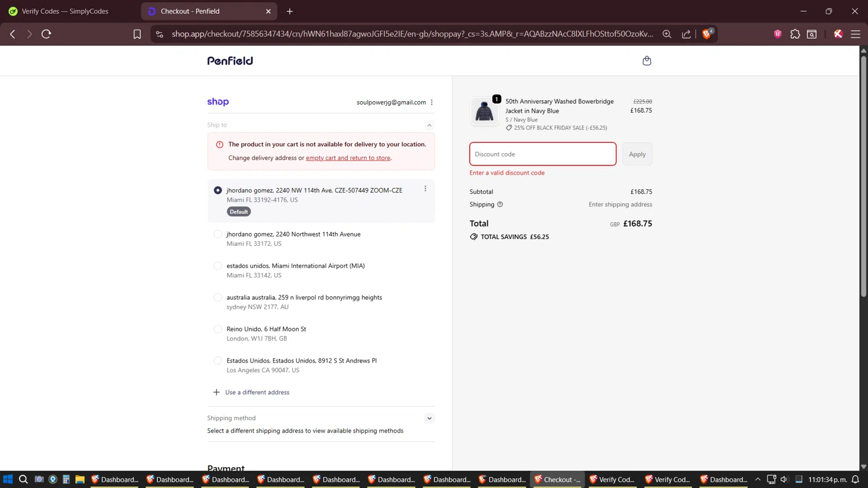Image resolution: width=868 pixels, height=488 pixels.
Task: Click the soulpowerjg@gmail.com account email
Action: coord(391,102)
